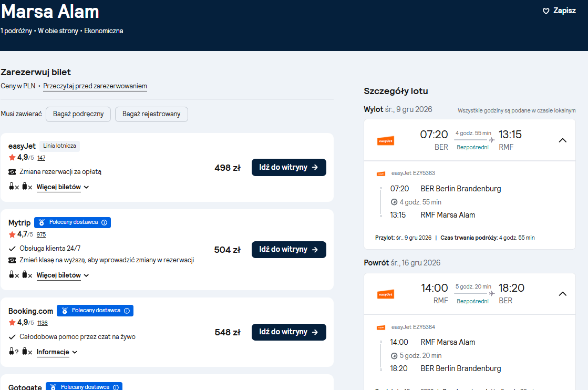Click the Booking.com Polecany dostawca badge

[x=95, y=311]
